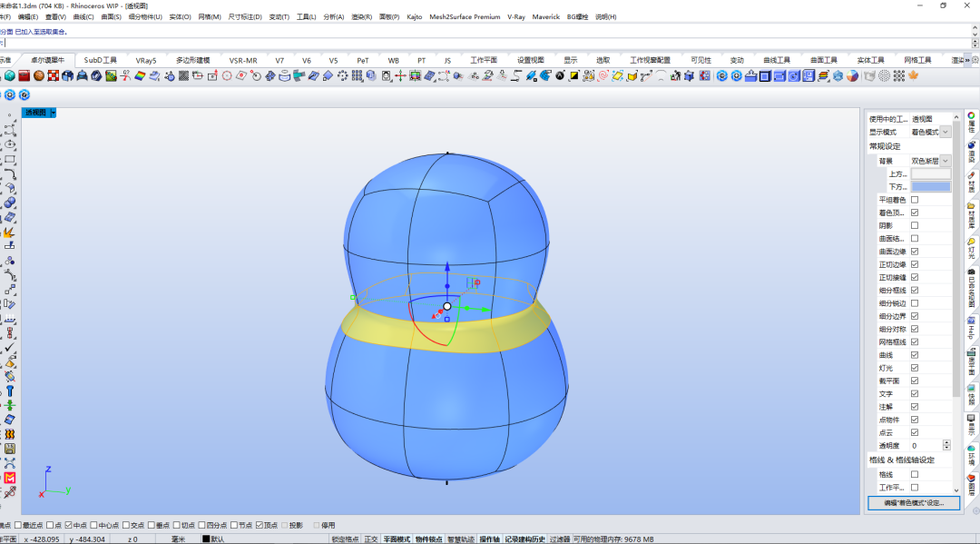Click the red-and-white checkered cube icon
Screen dimensions: 980x544
pos(54,76)
